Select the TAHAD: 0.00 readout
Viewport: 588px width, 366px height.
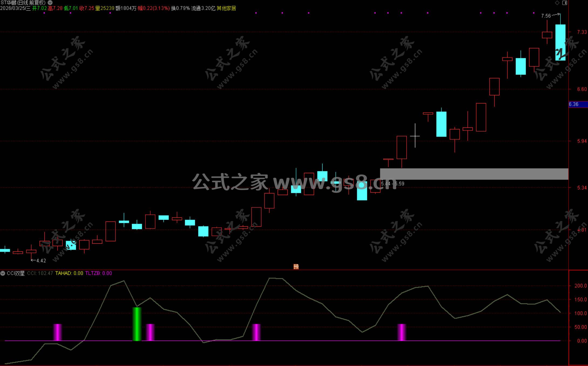69,273
